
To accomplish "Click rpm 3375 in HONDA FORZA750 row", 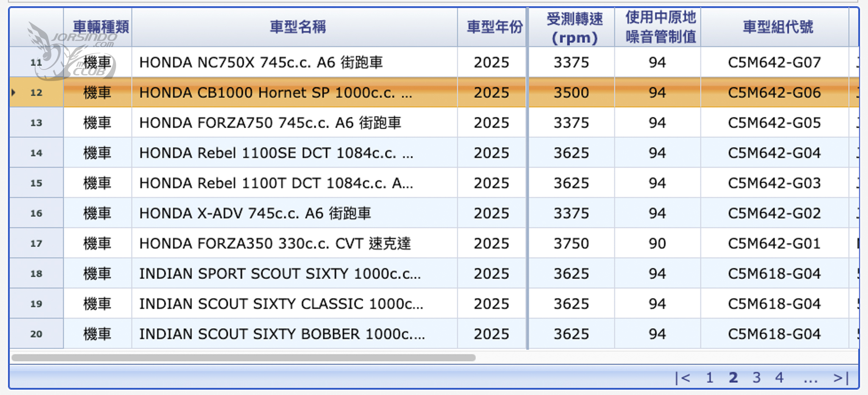I will pyautogui.click(x=571, y=122).
